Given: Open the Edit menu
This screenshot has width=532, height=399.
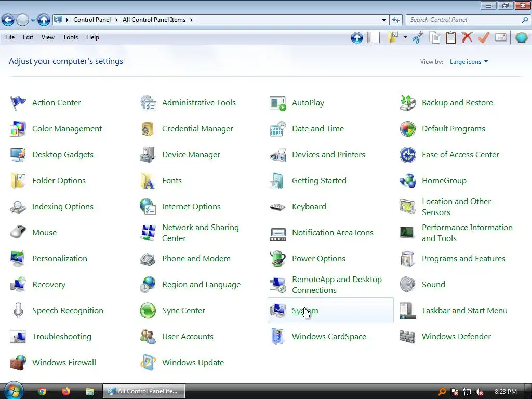Looking at the screenshot, I should [28, 37].
